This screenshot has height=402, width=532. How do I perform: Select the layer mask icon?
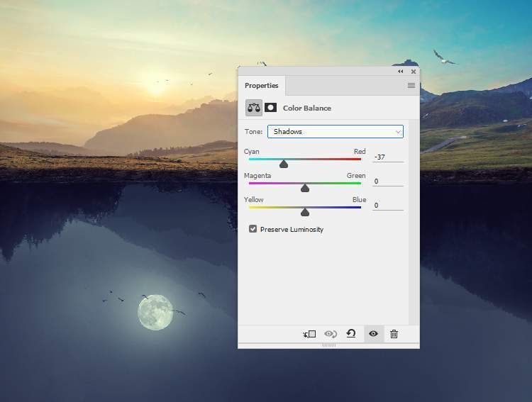pos(270,108)
